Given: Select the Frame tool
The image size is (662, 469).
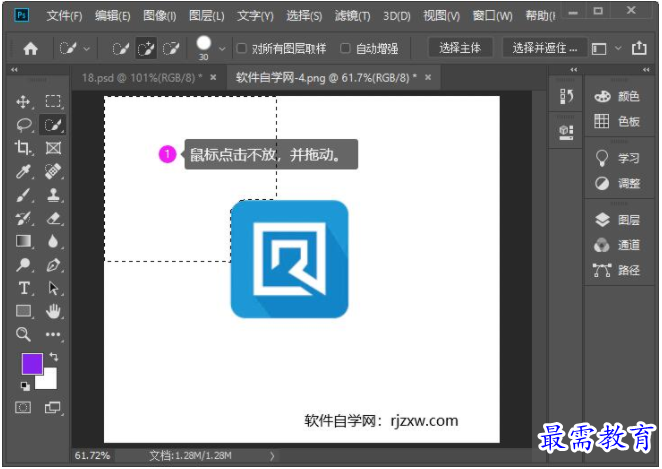Looking at the screenshot, I should (53, 148).
